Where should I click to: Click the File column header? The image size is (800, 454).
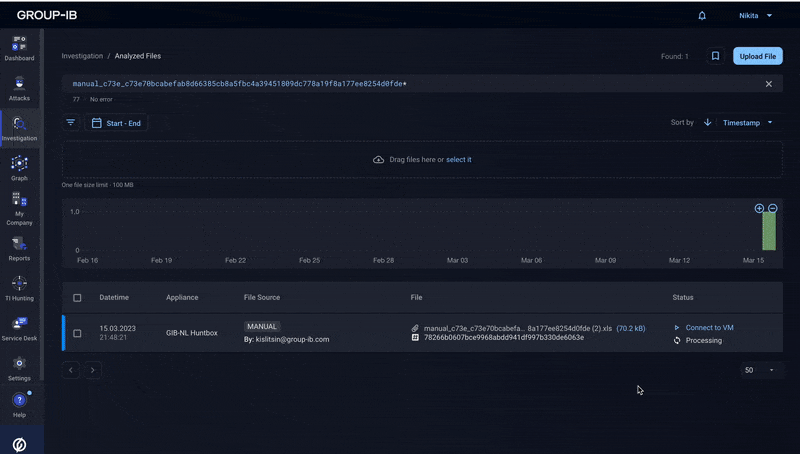416,297
